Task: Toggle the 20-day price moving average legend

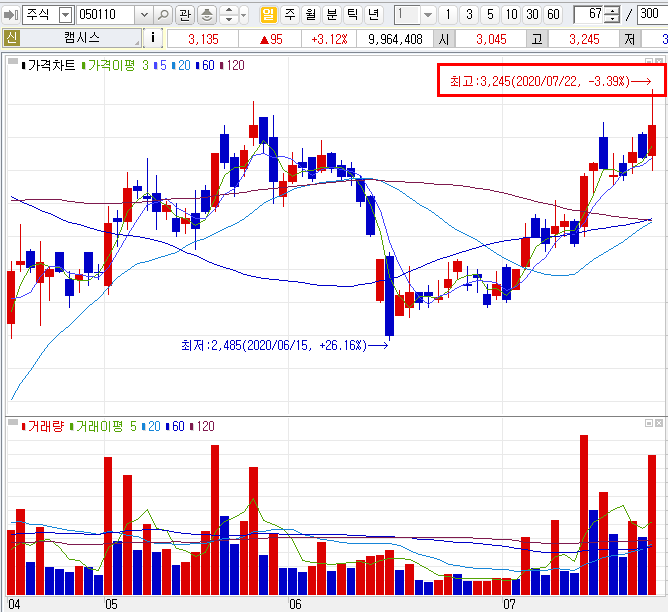Action: tap(181, 66)
